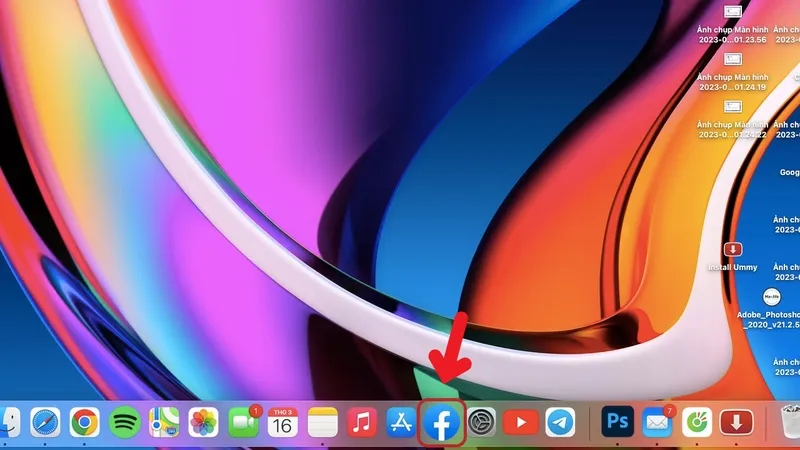The width and height of the screenshot is (800, 450).
Task: Launch the Music app in dock
Action: coord(362,423)
